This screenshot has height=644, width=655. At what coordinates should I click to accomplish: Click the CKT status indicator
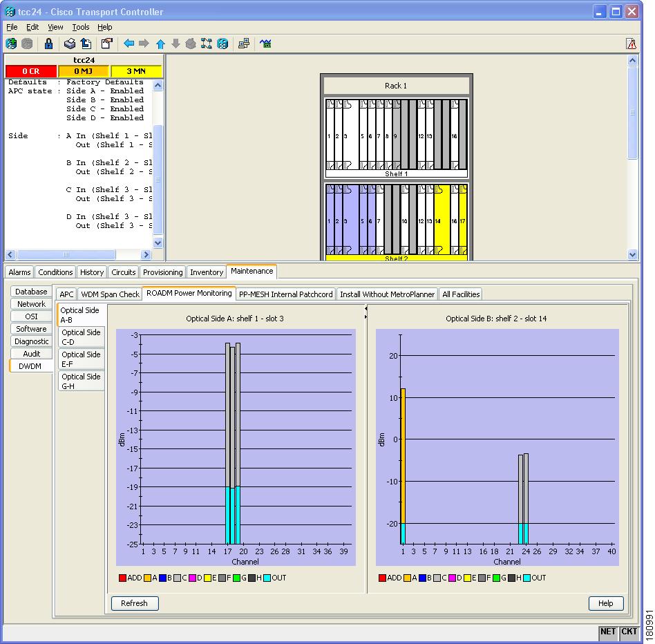[x=629, y=632]
